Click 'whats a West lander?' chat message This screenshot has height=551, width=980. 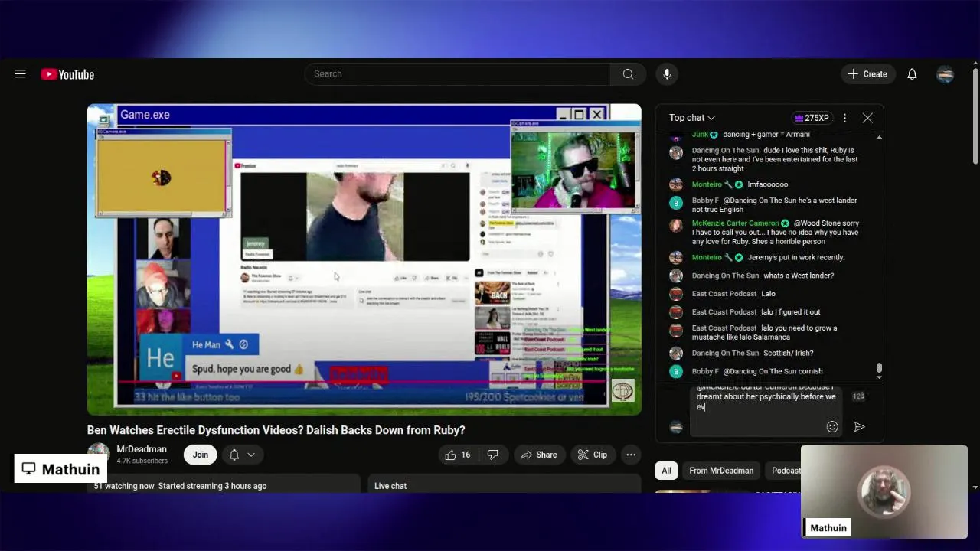(x=799, y=275)
